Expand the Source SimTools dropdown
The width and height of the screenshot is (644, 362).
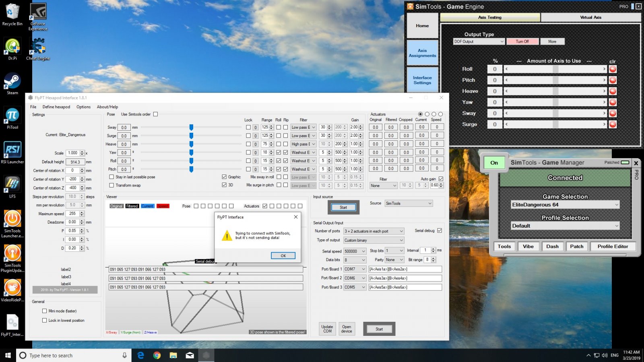[409, 204]
